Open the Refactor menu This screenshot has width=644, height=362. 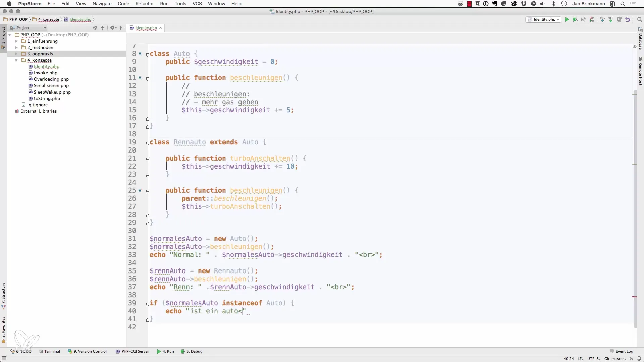pyautogui.click(x=145, y=4)
